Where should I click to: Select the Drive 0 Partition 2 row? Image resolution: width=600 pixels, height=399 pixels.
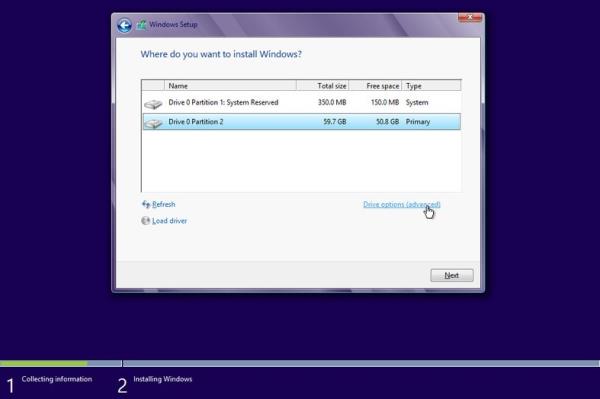(301, 122)
